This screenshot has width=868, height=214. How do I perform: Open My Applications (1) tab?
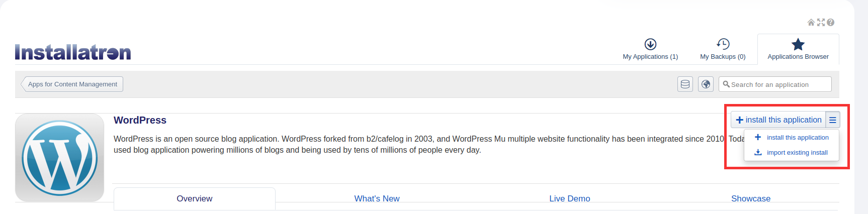coord(650,49)
